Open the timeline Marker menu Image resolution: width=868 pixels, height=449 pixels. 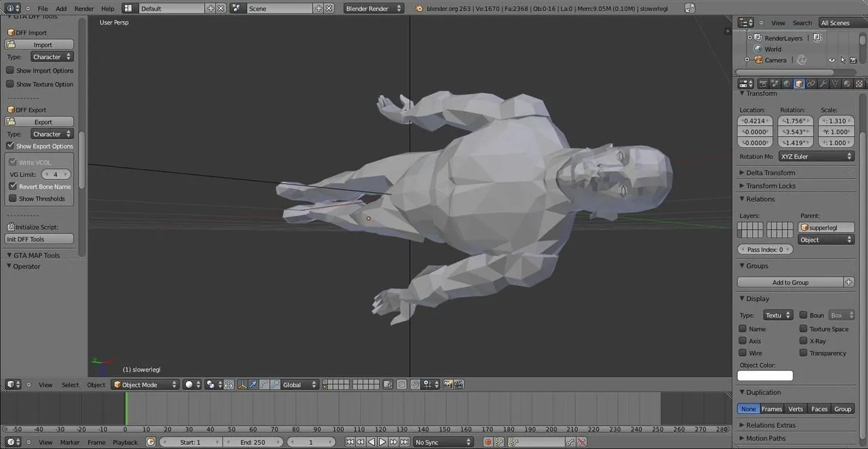(x=70, y=442)
